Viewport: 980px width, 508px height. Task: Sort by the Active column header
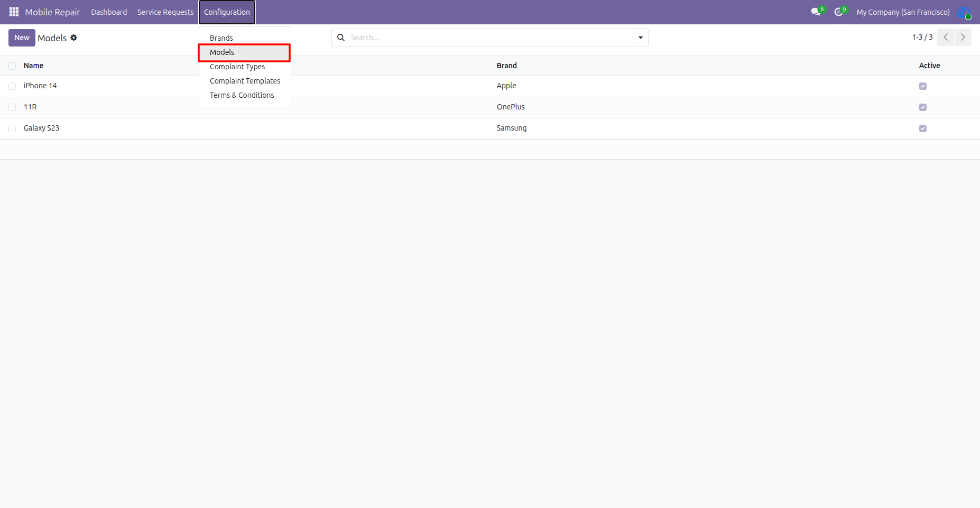pos(929,66)
